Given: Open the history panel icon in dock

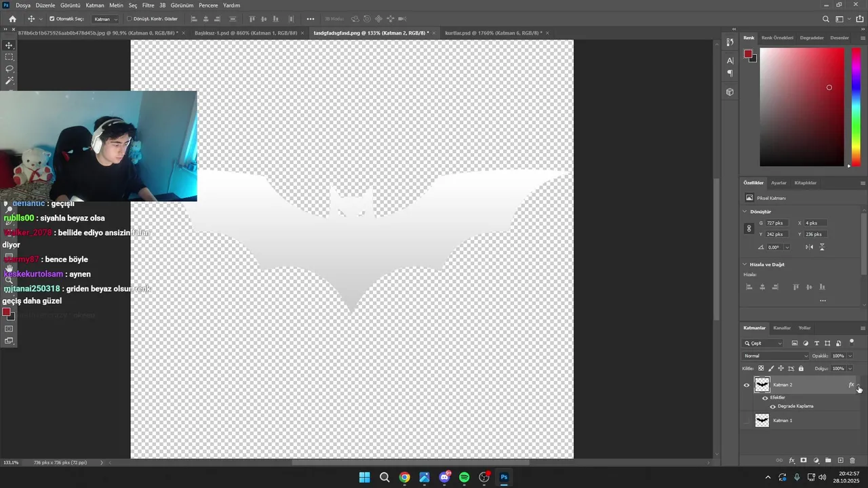Looking at the screenshot, I should [x=730, y=42].
